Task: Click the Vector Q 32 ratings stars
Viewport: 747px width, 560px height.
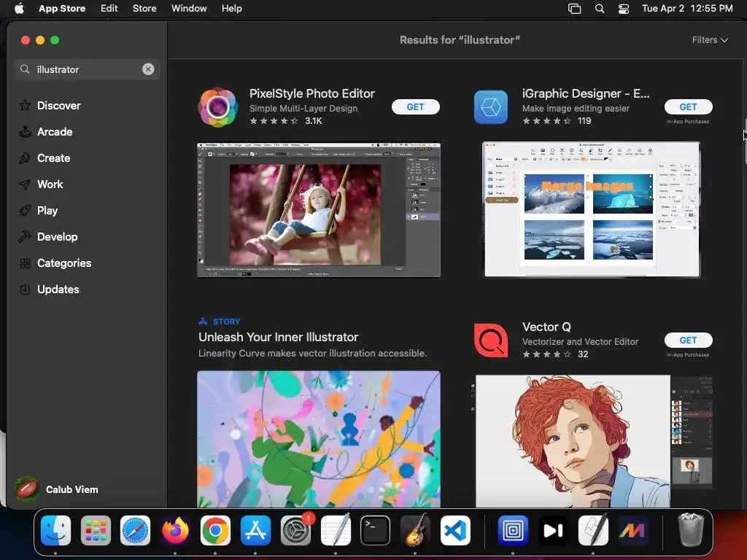Action: tap(555, 354)
